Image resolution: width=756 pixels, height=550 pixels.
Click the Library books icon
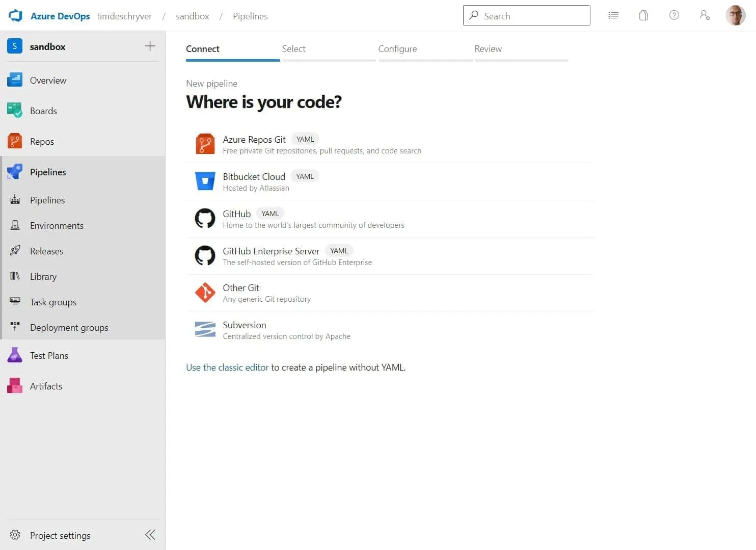point(15,276)
